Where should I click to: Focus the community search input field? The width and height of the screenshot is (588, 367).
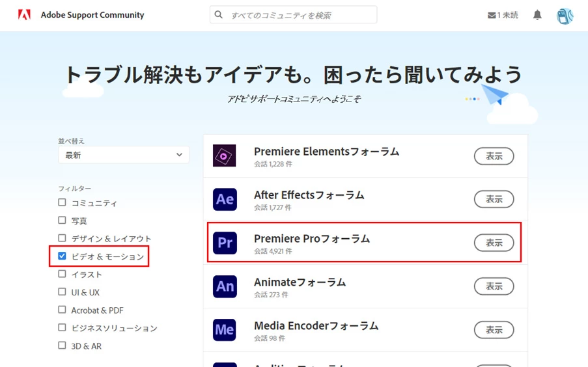(x=293, y=15)
